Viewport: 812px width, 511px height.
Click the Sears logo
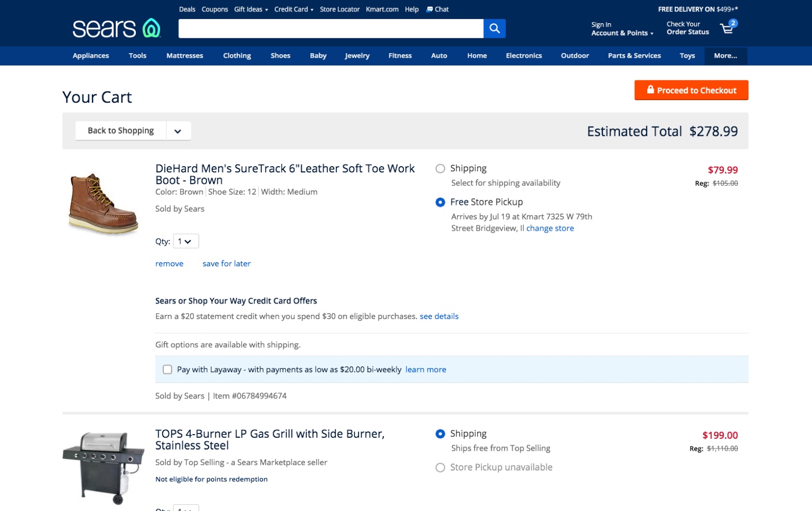point(117,28)
